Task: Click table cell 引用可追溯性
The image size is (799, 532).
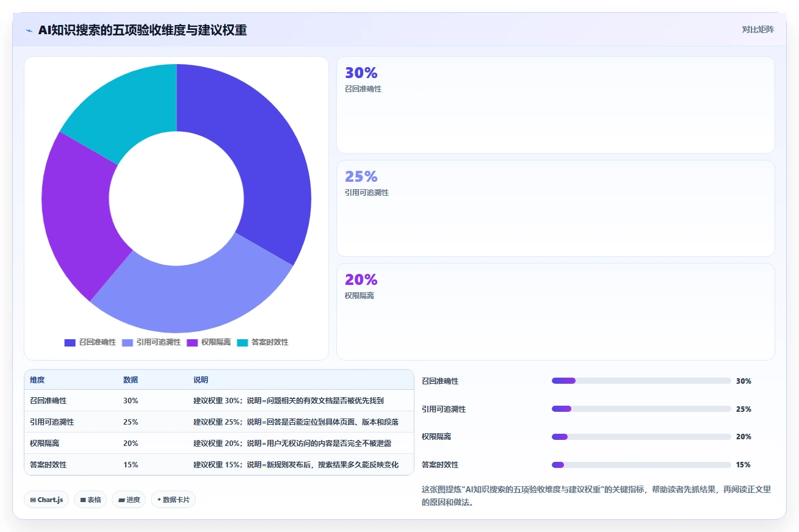Action: [x=52, y=422]
